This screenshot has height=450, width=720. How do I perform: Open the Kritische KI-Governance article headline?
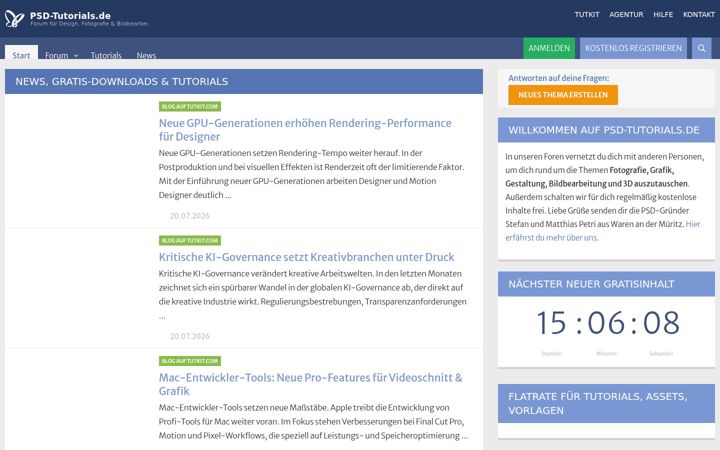tap(306, 257)
